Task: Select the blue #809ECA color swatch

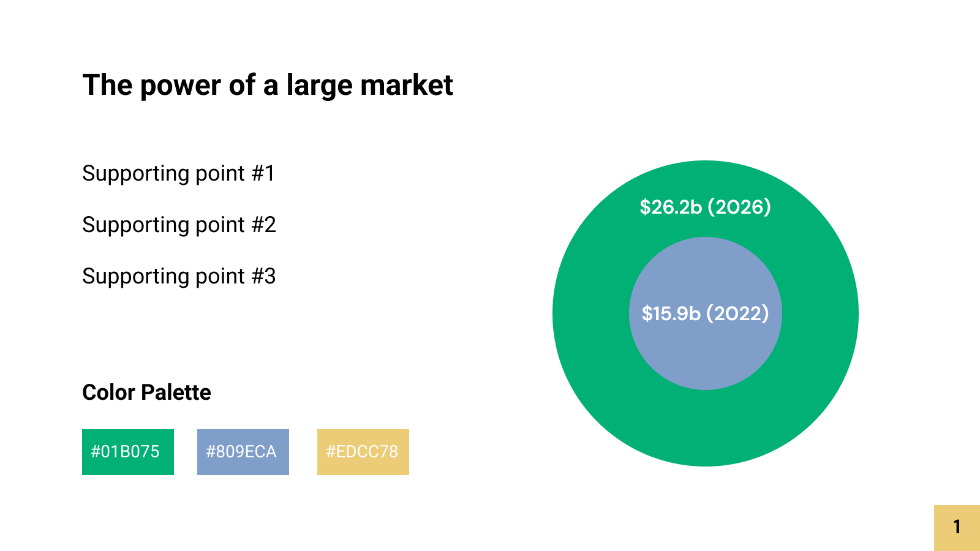Action: coord(243,452)
